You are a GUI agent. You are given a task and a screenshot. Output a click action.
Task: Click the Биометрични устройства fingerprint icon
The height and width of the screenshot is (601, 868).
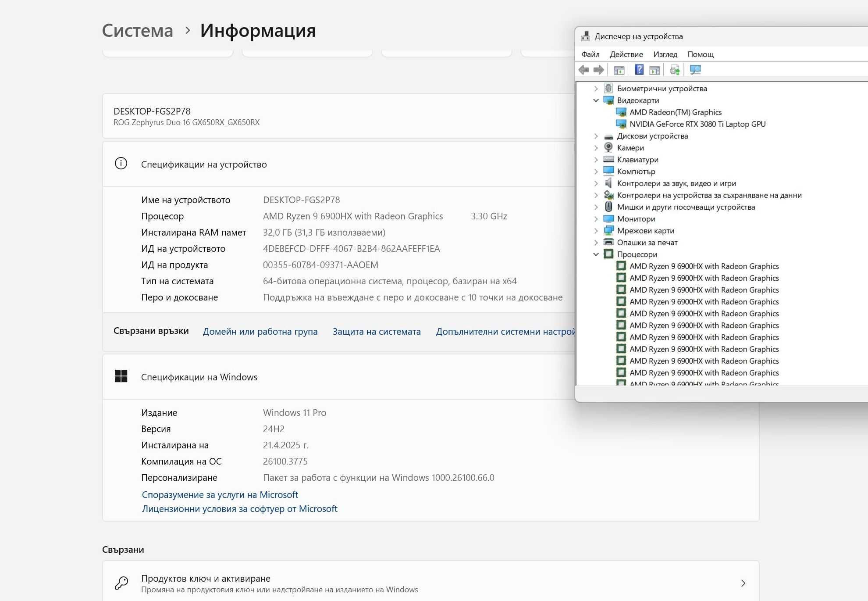tap(608, 88)
